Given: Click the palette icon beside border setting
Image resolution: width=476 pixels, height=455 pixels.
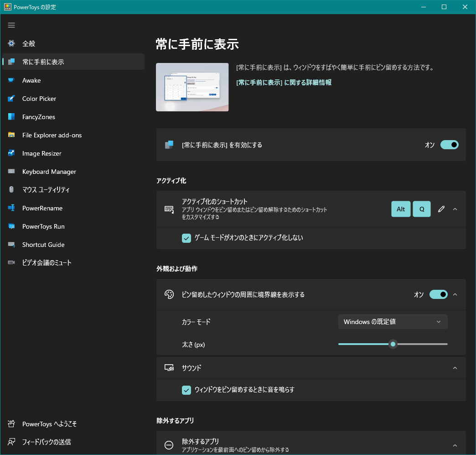Looking at the screenshot, I should coord(169,294).
